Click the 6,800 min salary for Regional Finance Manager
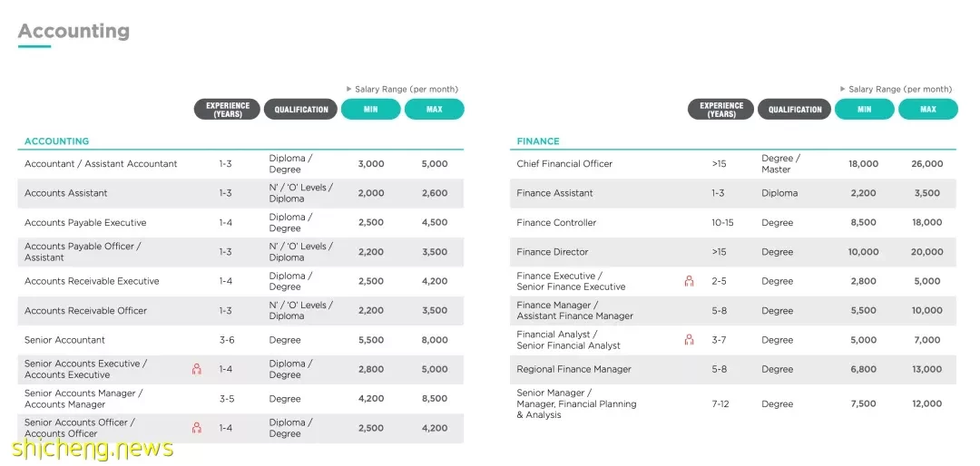This screenshot has width=980, height=466. click(863, 369)
